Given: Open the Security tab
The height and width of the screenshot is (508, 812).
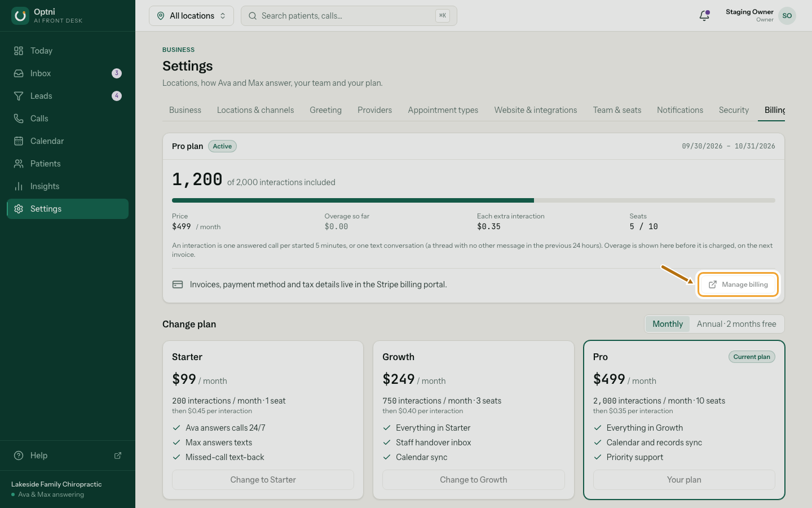Looking at the screenshot, I should coord(734,110).
